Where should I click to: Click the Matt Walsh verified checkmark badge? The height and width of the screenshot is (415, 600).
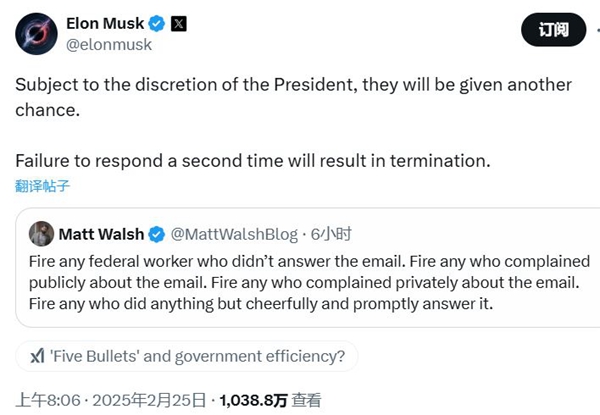[x=157, y=234]
